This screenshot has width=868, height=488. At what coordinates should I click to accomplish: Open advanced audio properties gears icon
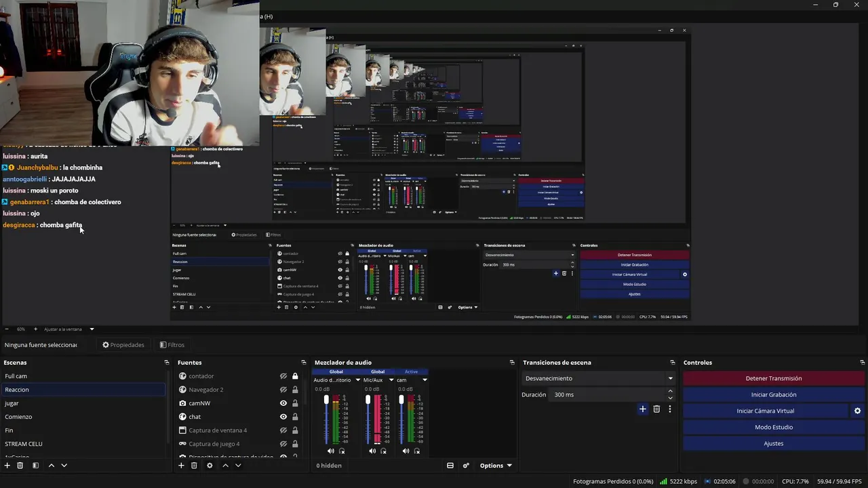(x=466, y=466)
